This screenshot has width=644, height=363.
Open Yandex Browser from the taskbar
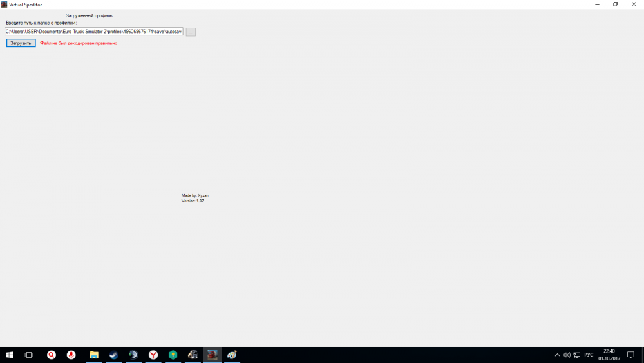[153, 355]
